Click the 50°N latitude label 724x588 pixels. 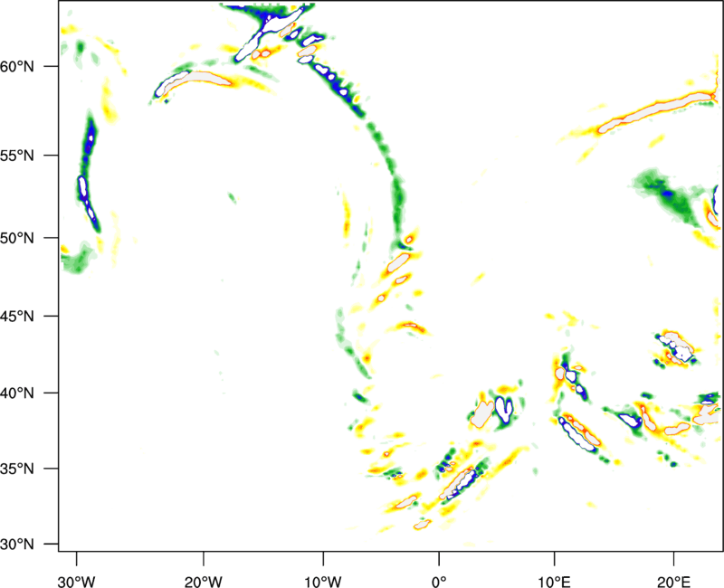pos(17,238)
